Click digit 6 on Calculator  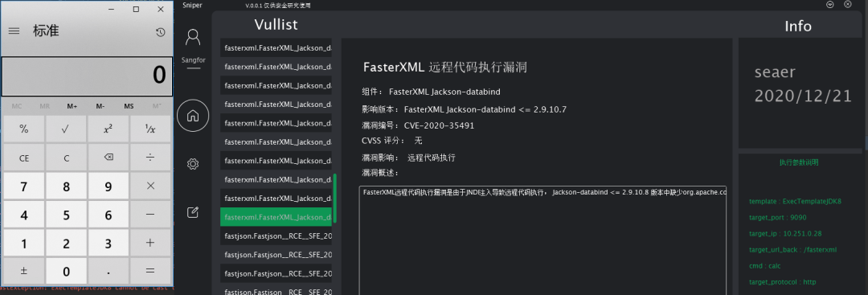(x=108, y=215)
